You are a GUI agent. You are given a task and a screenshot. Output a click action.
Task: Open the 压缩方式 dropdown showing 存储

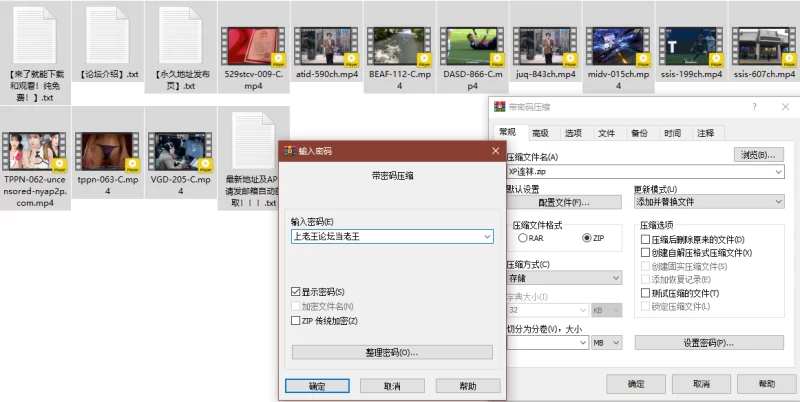pos(582,278)
